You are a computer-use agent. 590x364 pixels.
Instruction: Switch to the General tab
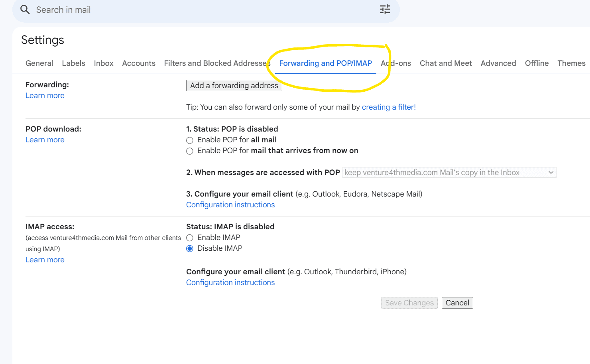point(39,63)
